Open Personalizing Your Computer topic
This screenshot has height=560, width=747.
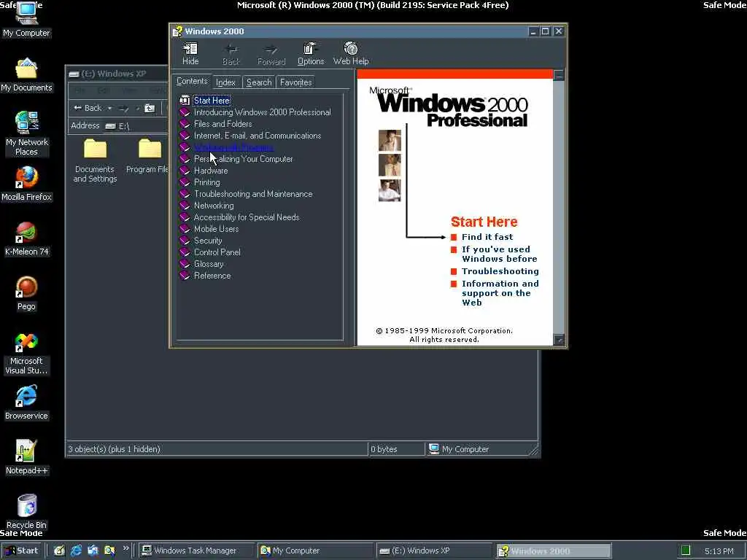coord(243,159)
